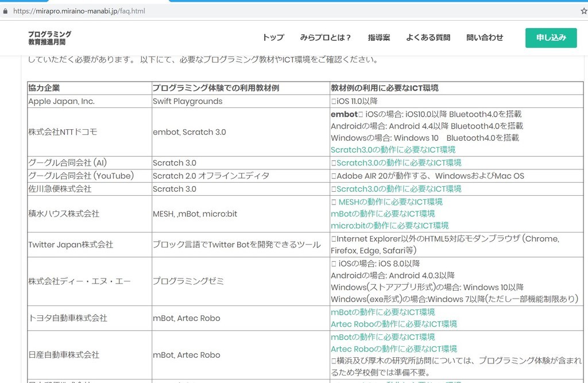Open よくある質問 menu item
This screenshot has width=588, height=383.
coord(428,37)
